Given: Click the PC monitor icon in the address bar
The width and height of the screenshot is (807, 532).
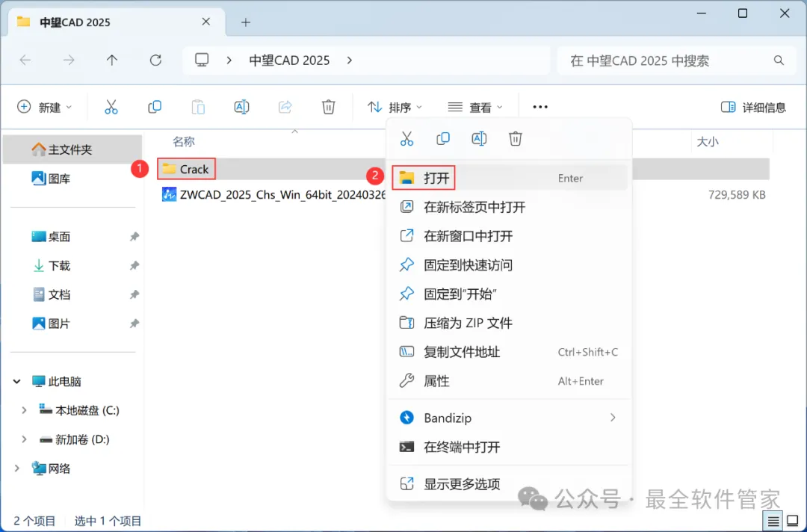Looking at the screenshot, I should point(202,61).
